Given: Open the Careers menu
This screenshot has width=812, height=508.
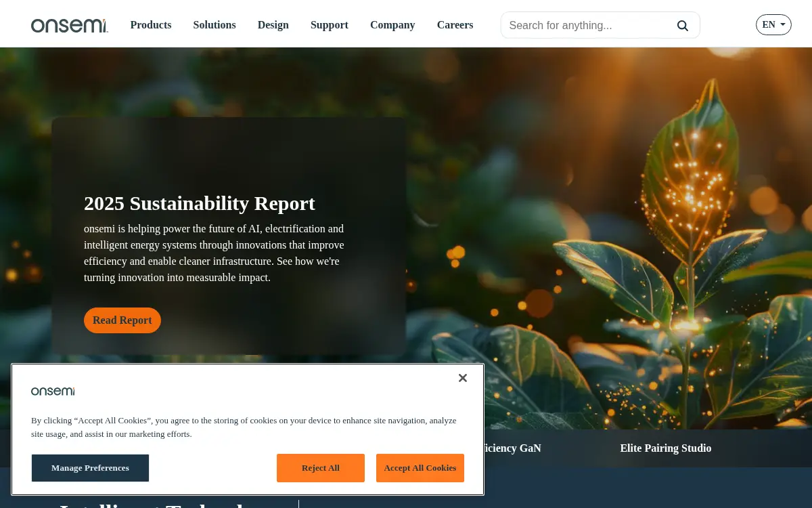Looking at the screenshot, I should (x=455, y=25).
